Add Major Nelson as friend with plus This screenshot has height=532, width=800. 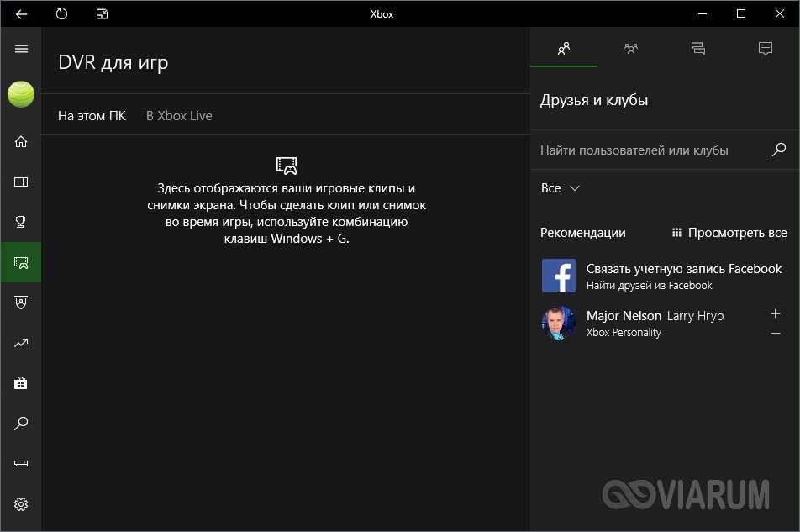pyautogui.click(x=775, y=313)
